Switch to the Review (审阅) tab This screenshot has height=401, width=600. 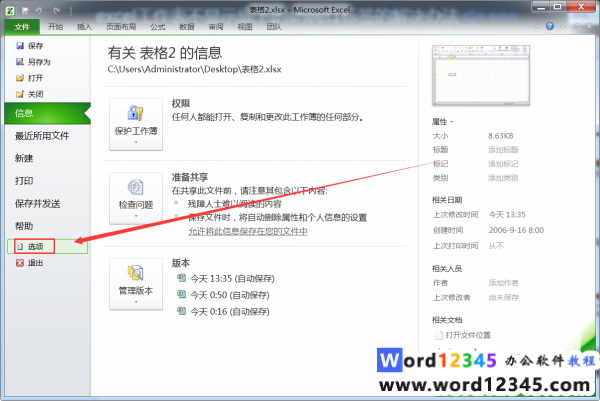pos(216,27)
